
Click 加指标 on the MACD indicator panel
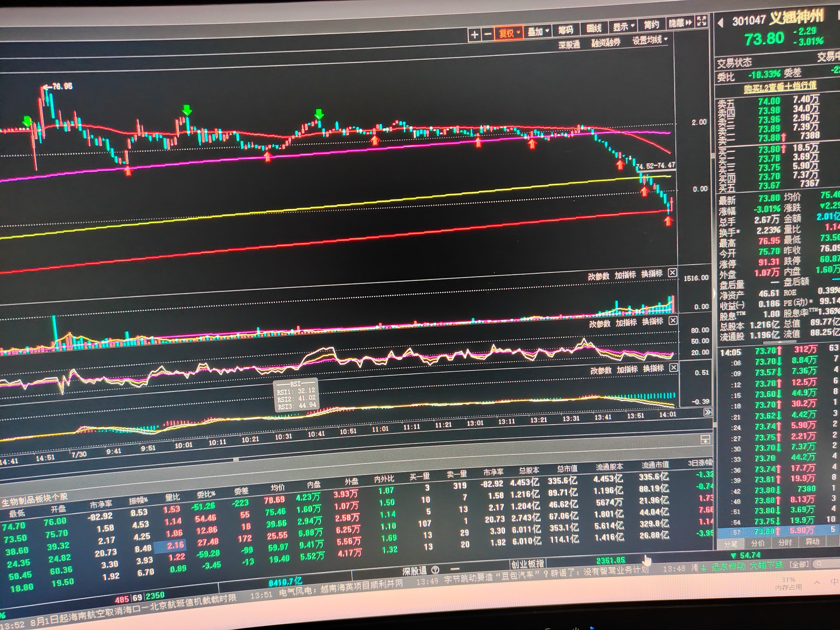click(x=627, y=370)
